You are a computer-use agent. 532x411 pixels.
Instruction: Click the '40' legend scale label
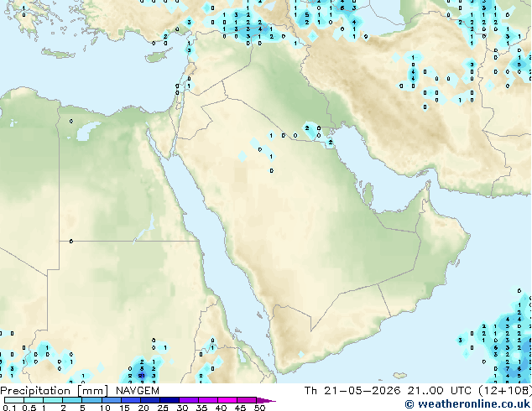coord(222,408)
